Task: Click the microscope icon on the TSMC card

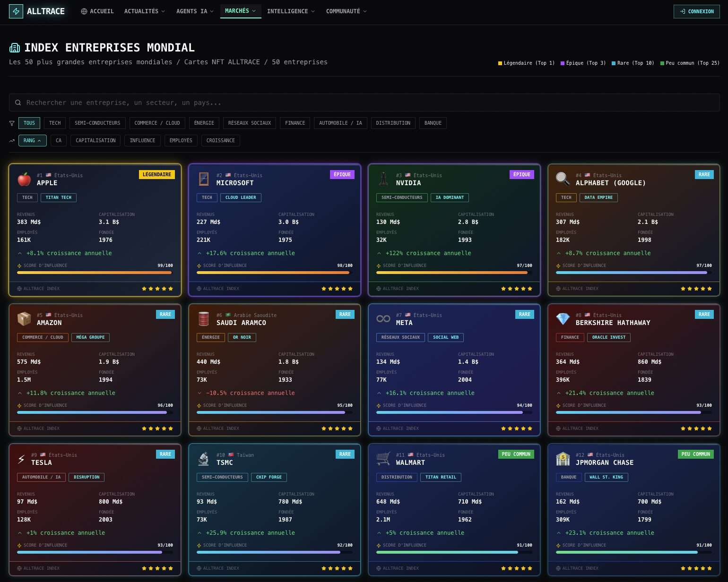Action: [204, 459]
